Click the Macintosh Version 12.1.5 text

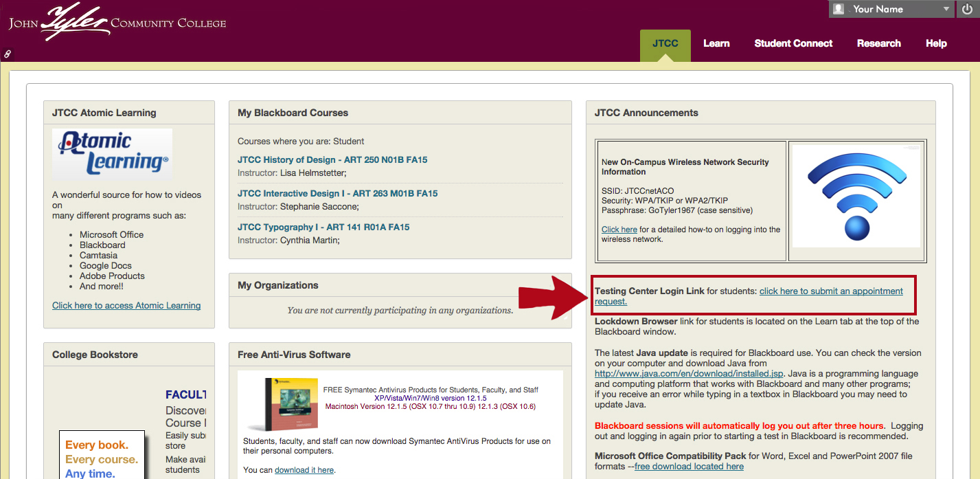pyautogui.click(x=431, y=407)
